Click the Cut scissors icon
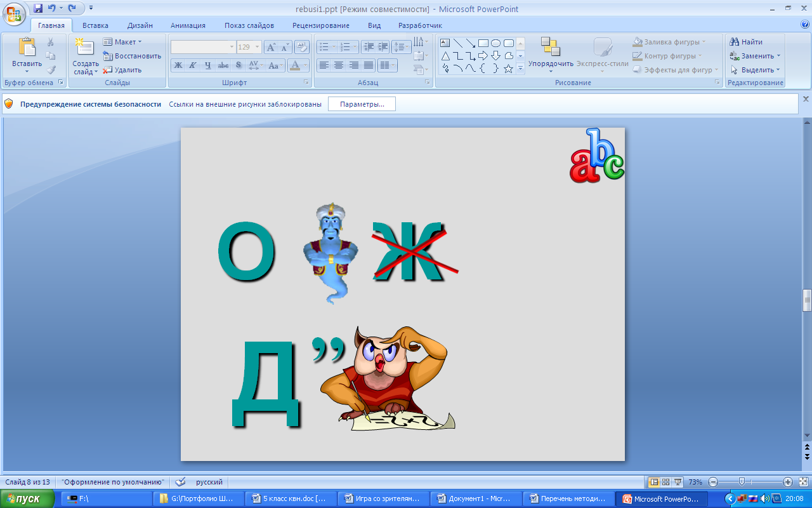 (x=51, y=42)
